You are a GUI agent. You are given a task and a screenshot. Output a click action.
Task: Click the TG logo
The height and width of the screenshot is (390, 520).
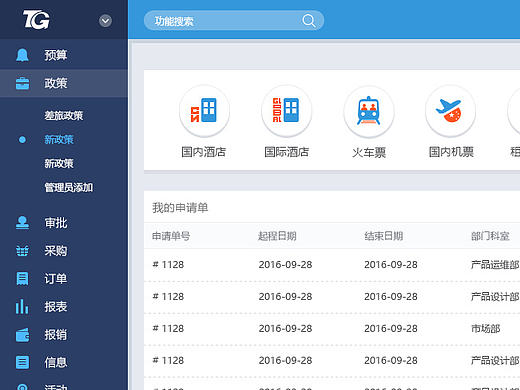pos(36,19)
